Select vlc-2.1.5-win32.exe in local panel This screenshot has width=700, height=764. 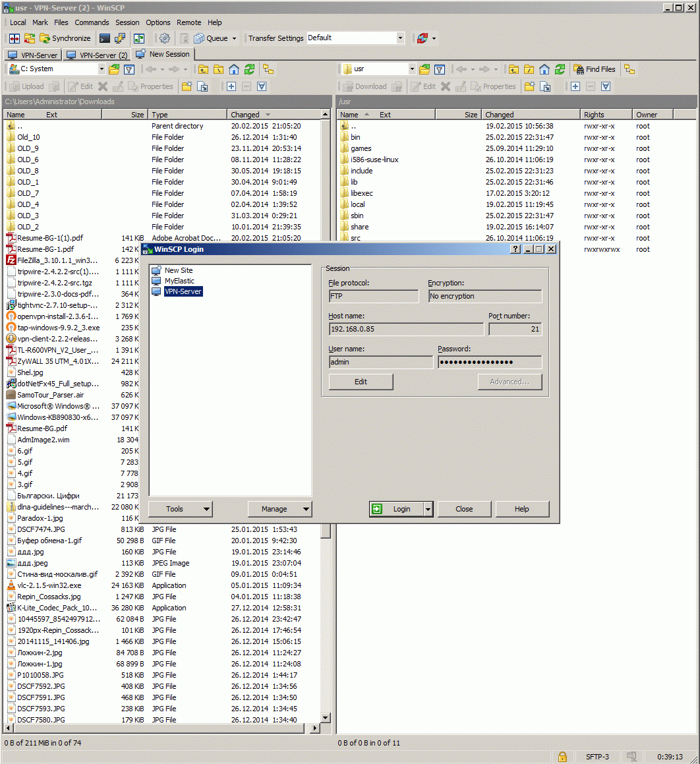(49, 585)
